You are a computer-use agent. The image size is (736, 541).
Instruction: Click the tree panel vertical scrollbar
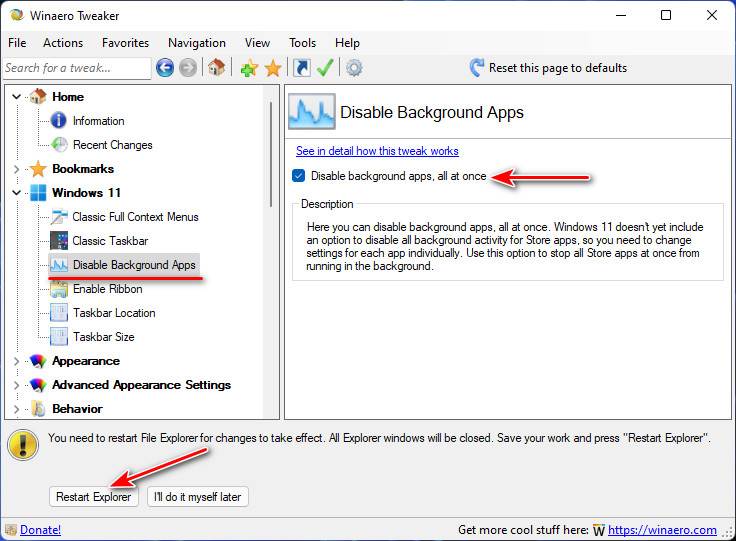click(x=271, y=155)
